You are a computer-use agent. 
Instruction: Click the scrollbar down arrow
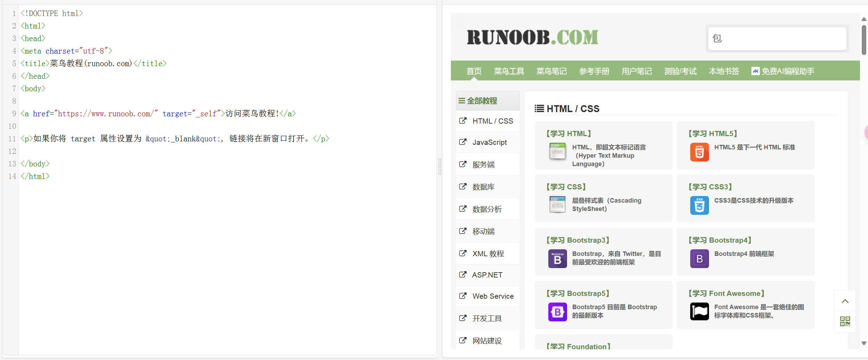point(864,343)
